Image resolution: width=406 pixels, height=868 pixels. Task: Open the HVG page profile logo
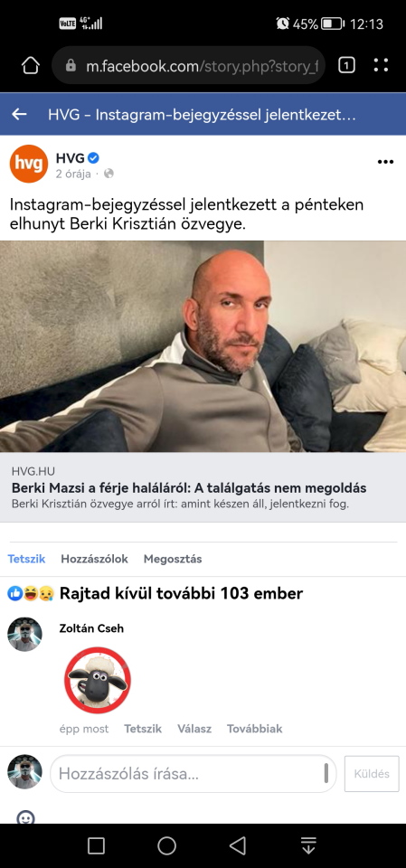coord(29,164)
